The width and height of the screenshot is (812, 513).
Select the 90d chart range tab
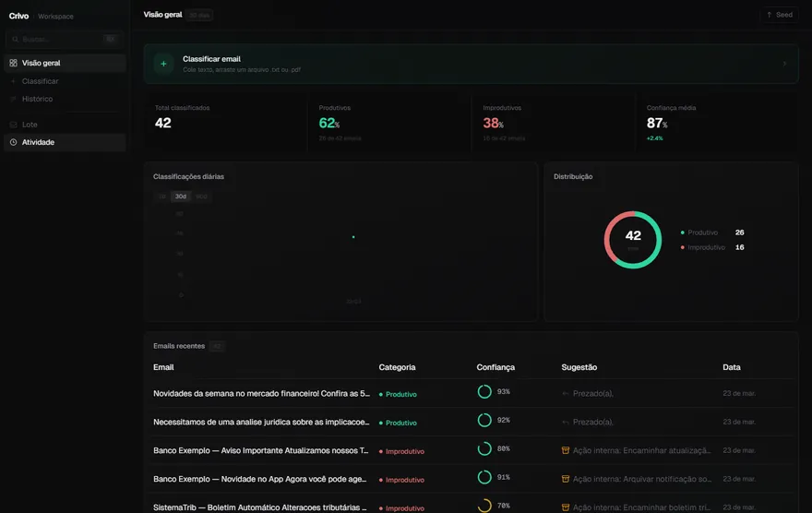(201, 197)
